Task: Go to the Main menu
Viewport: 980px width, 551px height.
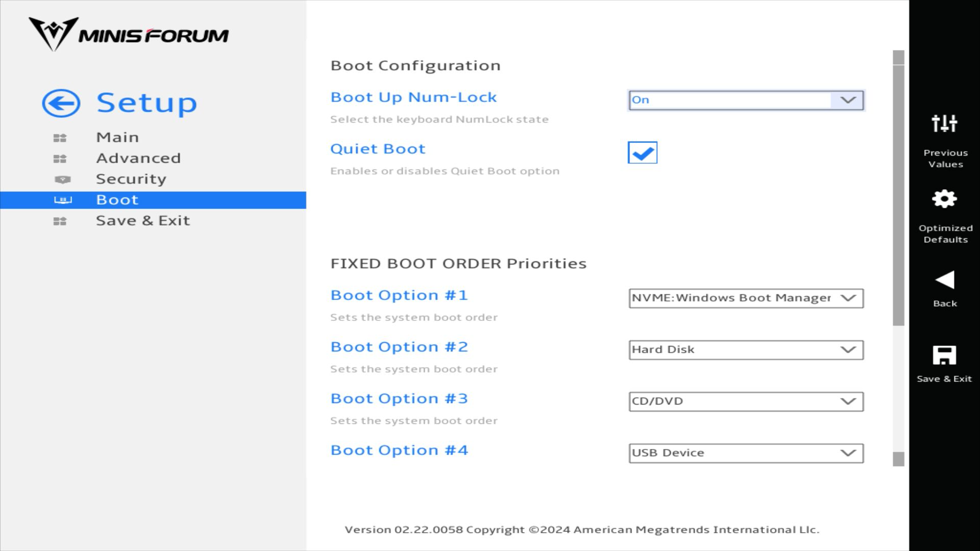Action: point(117,137)
